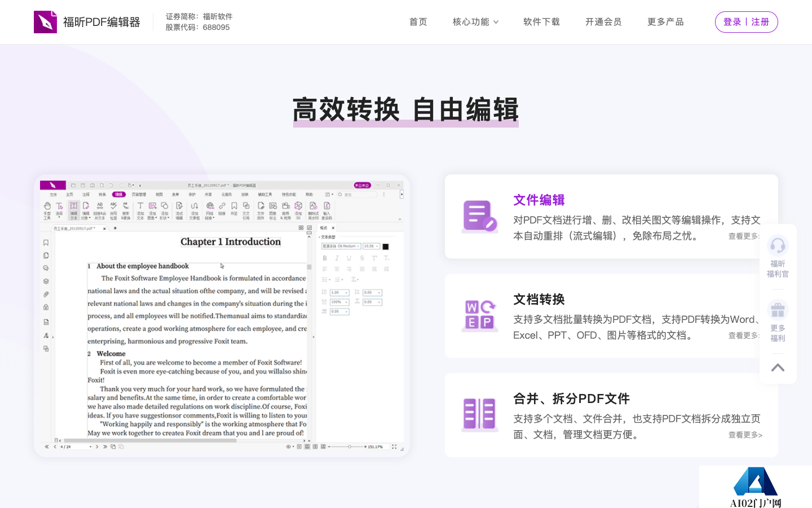This screenshot has height=508, width=812.
Task: Open layers panel icon in preview sidebar
Action: click(x=46, y=281)
